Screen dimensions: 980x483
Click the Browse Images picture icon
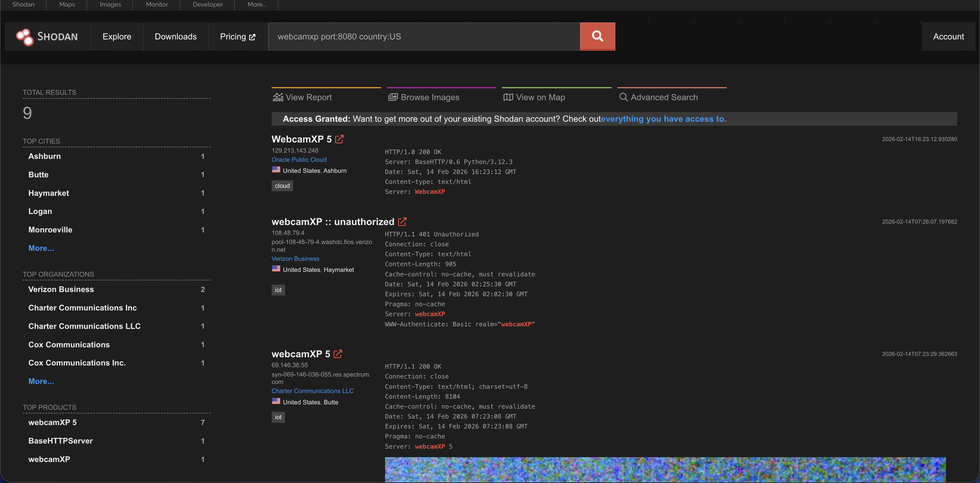[x=393, y=97]
